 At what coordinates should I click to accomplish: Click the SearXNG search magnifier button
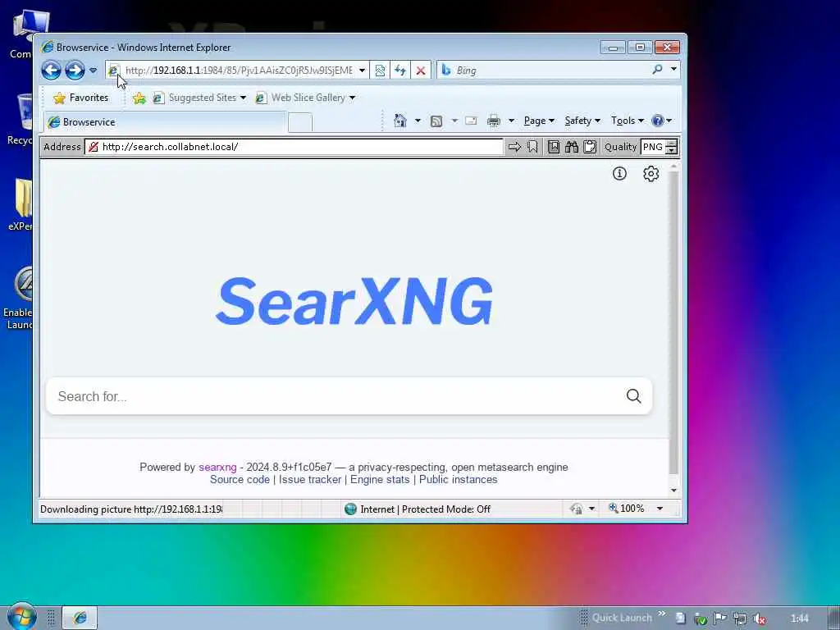[634, 396]
